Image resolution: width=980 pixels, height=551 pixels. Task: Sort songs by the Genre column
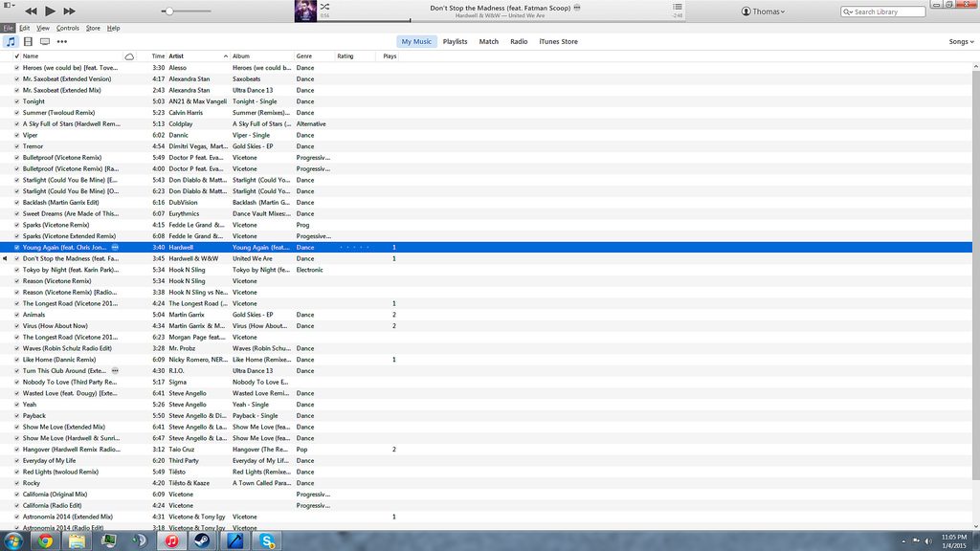(x=304, y=56)
